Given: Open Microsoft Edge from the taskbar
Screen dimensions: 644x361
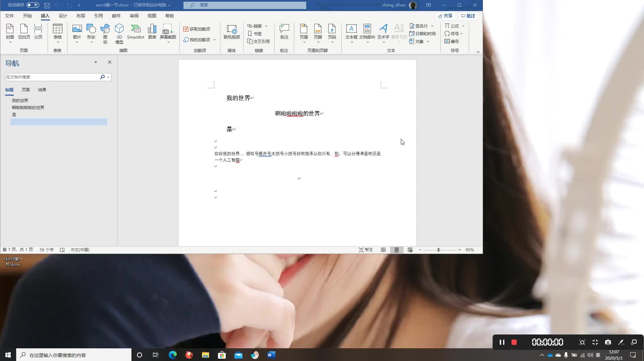Looking at the screenshot, I should coord(172,355).
